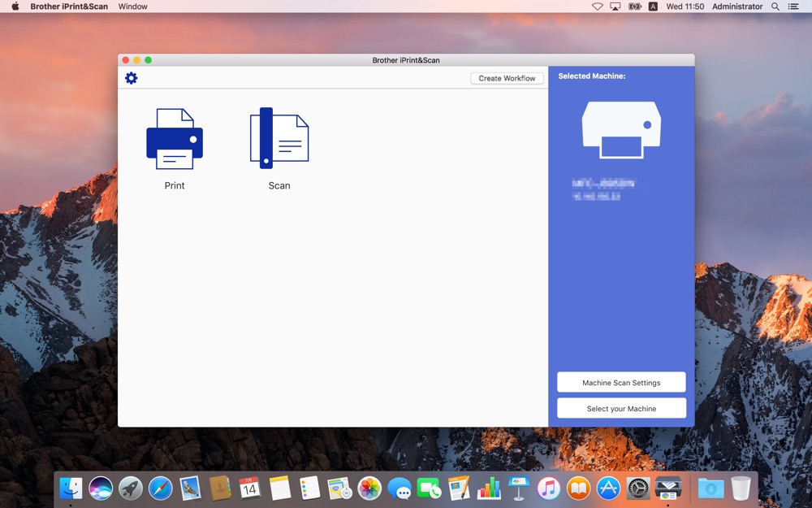The height and width of the screenshot is (508, 812).
Task: Open the AirPlay display menu
Action: tap(615, 7)
